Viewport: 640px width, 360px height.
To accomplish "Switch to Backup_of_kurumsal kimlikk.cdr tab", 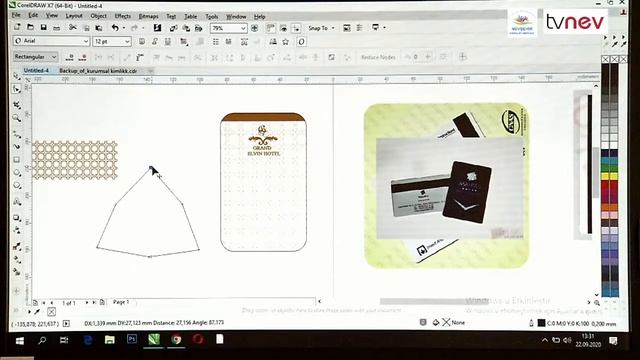I will (98, 71).
